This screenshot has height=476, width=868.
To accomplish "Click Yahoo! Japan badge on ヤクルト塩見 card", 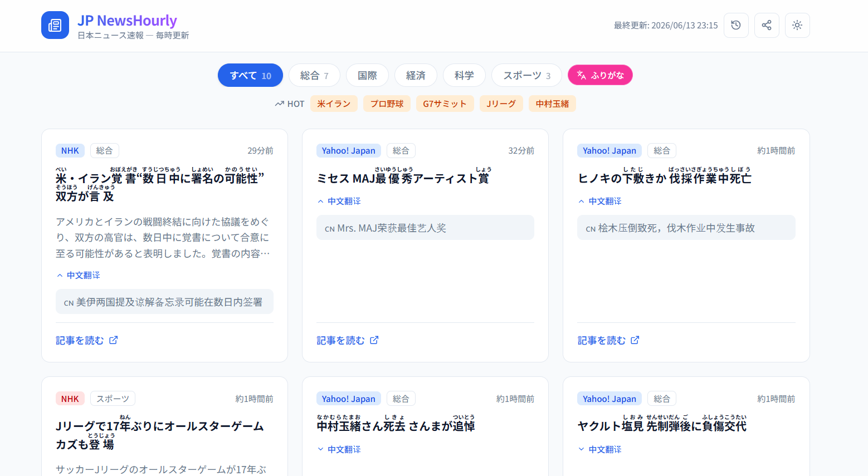I will (x=609, y=399).
